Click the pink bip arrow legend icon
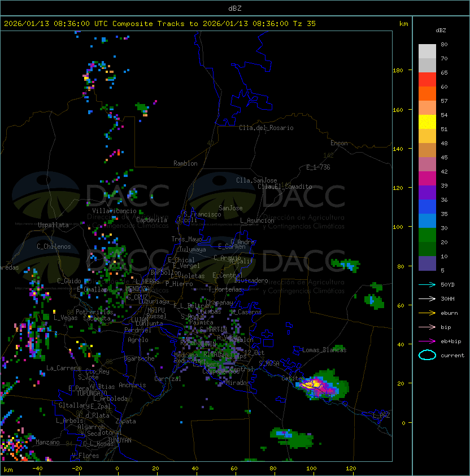The width and height of the screenshot is (470, 476). point(427,327)
